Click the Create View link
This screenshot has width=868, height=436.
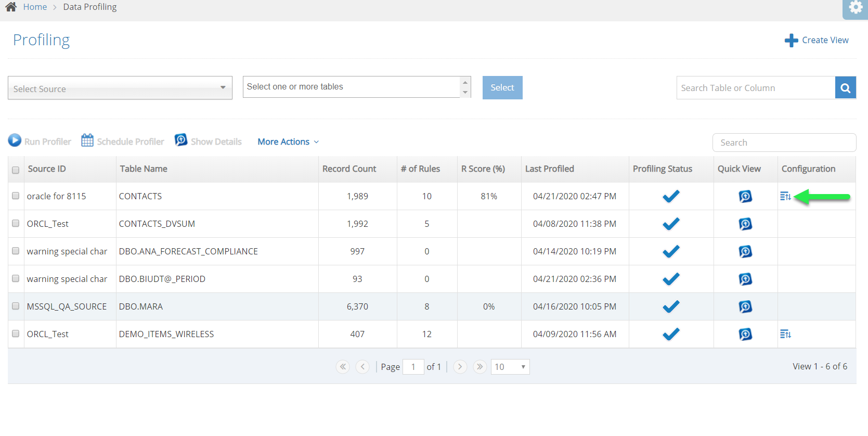pyautogui.click(x=825, y=40)
